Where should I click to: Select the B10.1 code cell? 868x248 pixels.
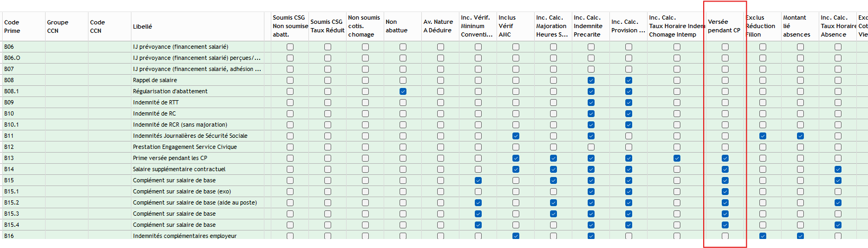point(12,125)
